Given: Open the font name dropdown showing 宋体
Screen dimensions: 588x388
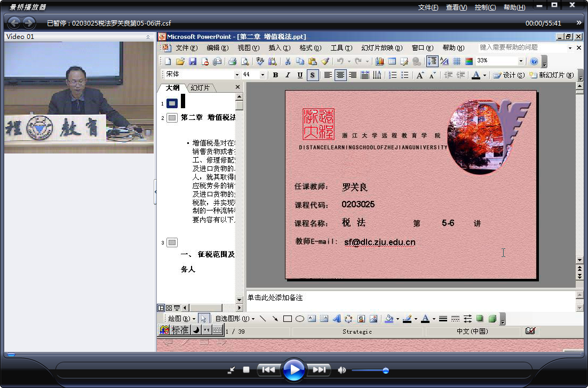Looking at the screenshot, I should (237, 75).
